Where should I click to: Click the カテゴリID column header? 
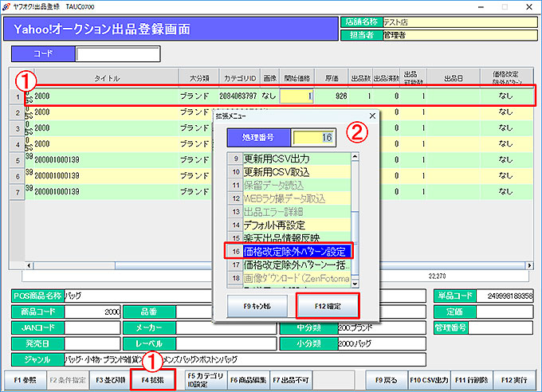tap(240, 78)
